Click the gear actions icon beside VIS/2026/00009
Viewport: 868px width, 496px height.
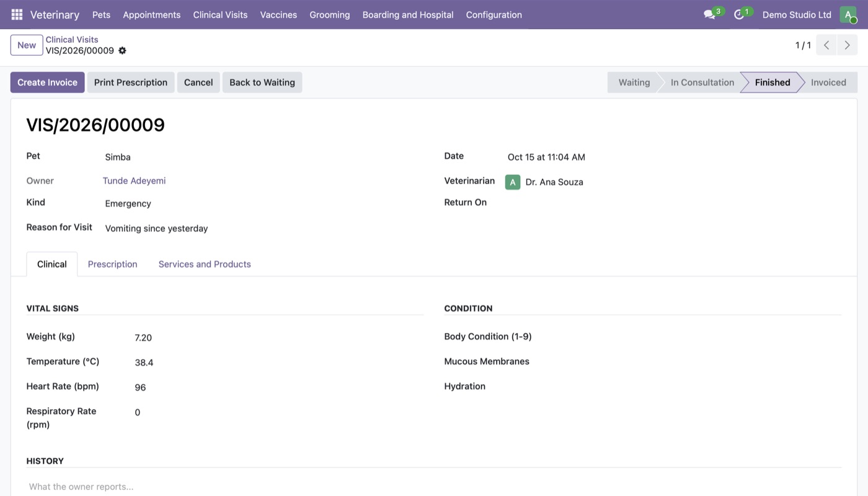[x=122, y=51]
